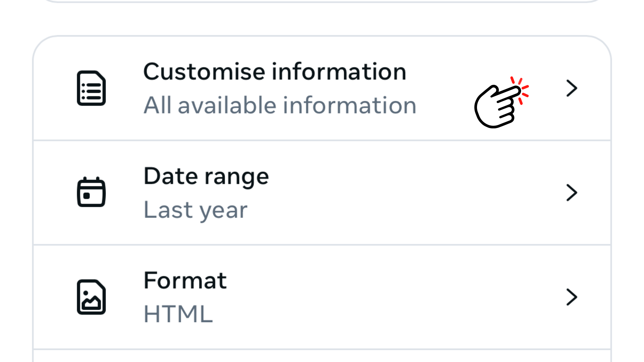Click the "Last year" value text
644x362 pixels.
pos(196,210)
